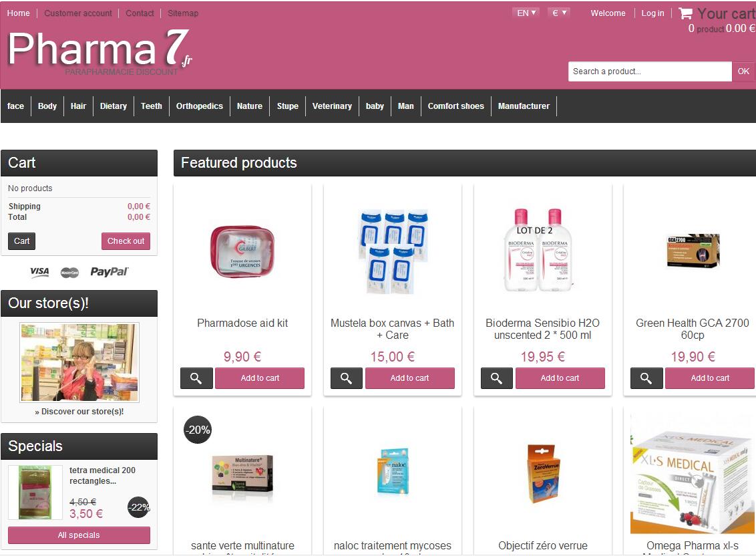756x556 pixels.
Task: Add Pharmadose aid kit to cart
Action: [260, 378]
